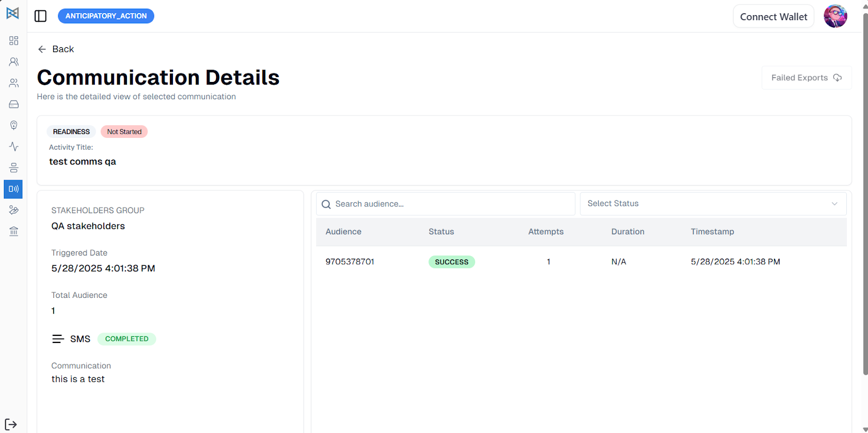Click the QA stakeholders group name

[x=88, y=226]
